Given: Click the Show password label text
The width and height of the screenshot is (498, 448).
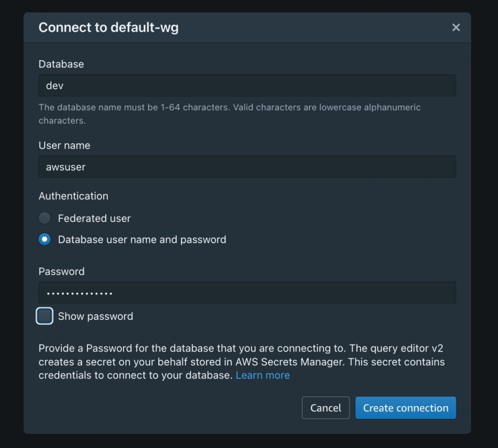Looking at the screenshot, I should click(x=96, y=316).
